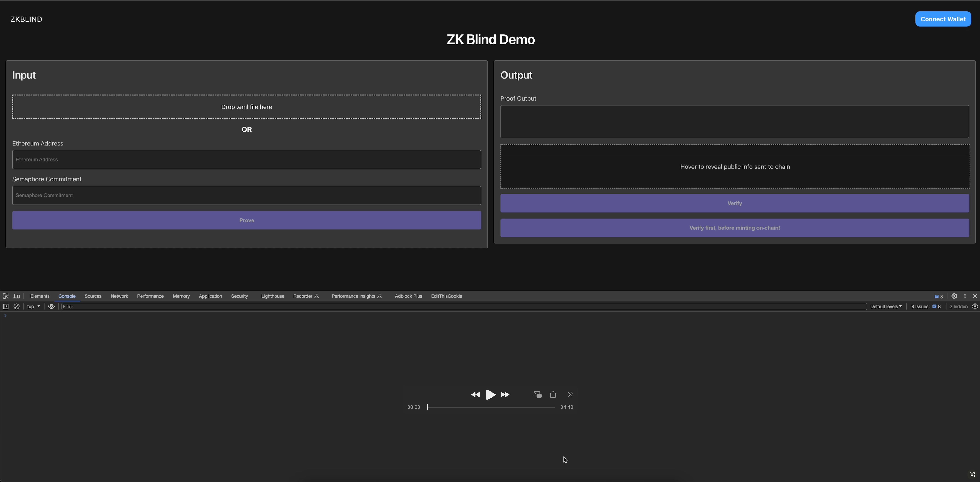The image size is (980, 482).
Task: Click the console prompt chevron
Action: (x=5, y=316)
